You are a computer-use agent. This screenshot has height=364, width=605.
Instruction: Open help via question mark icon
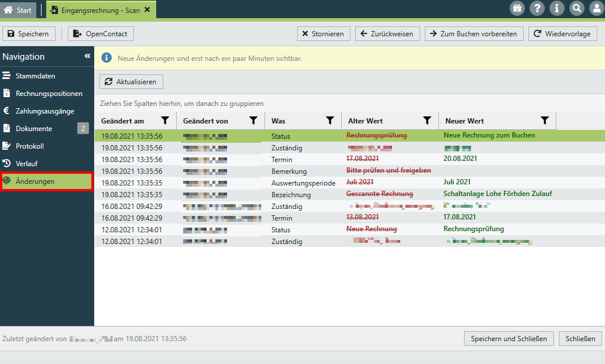537,8
